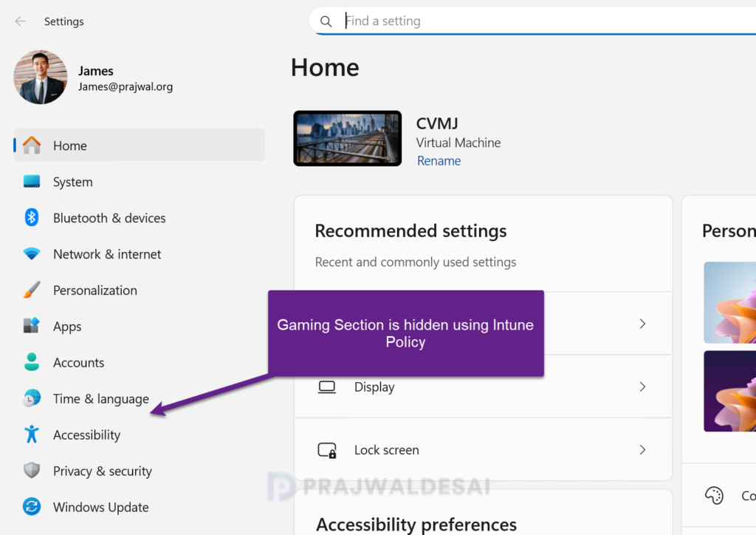
Task: Open Personalization settings
Action: tap(139, 290)
